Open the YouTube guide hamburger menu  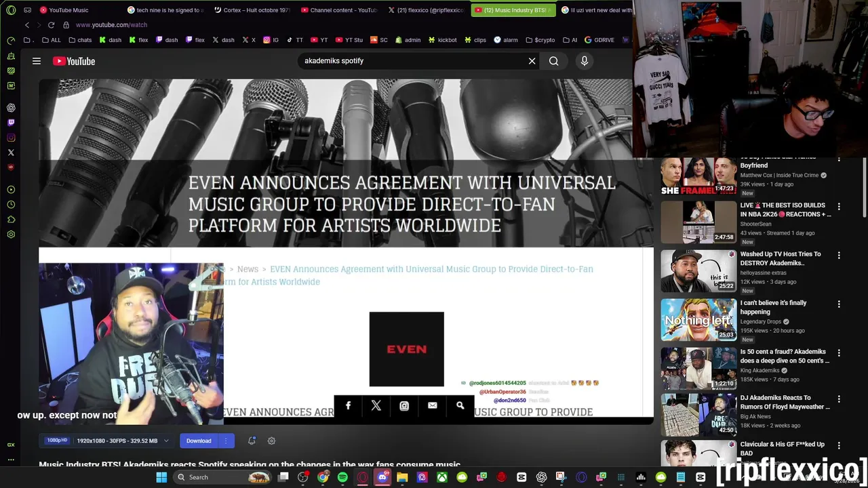37,61
